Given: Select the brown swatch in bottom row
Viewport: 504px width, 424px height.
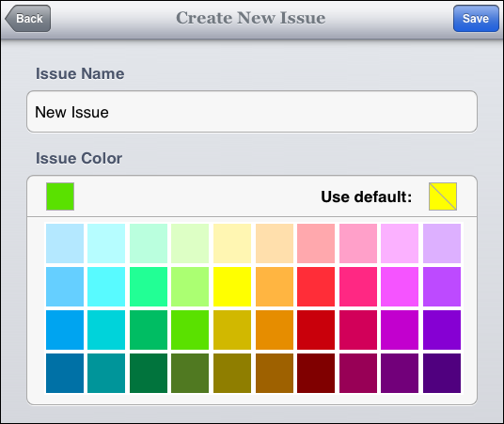Looking at the screenshot, I should tap(275, 373).
